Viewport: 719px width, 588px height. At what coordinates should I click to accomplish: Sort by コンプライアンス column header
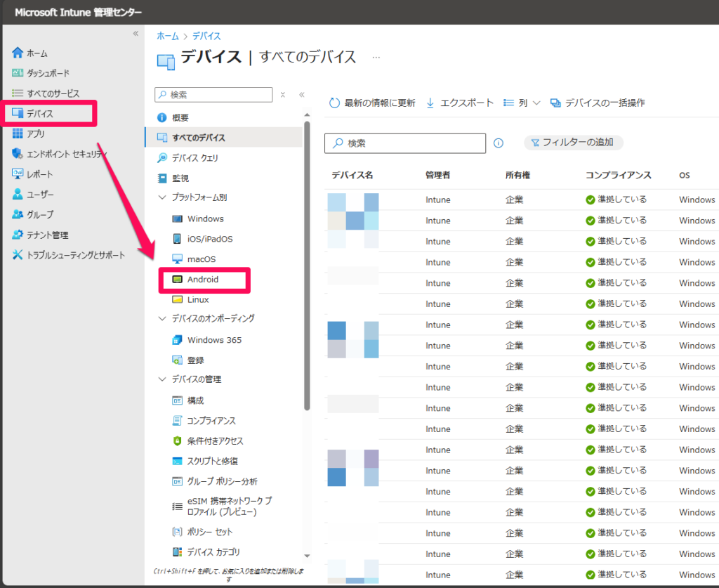(618, 175)
